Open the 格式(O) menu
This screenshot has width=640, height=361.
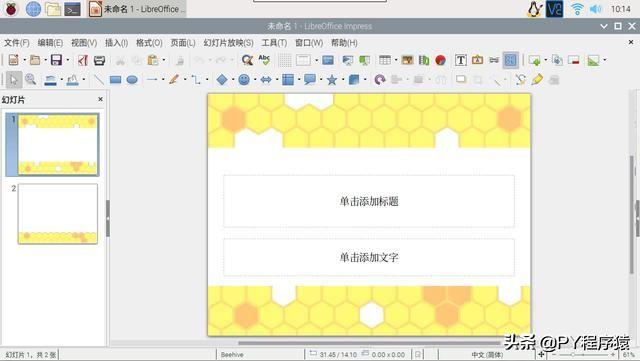(x=149, y=43)
